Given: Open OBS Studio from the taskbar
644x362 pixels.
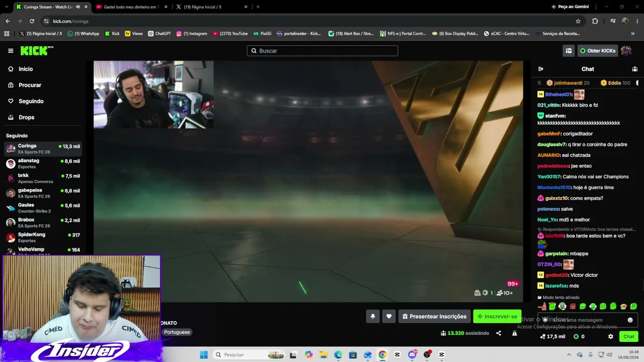Looking at the screenshot, I should tap(427, 355).
